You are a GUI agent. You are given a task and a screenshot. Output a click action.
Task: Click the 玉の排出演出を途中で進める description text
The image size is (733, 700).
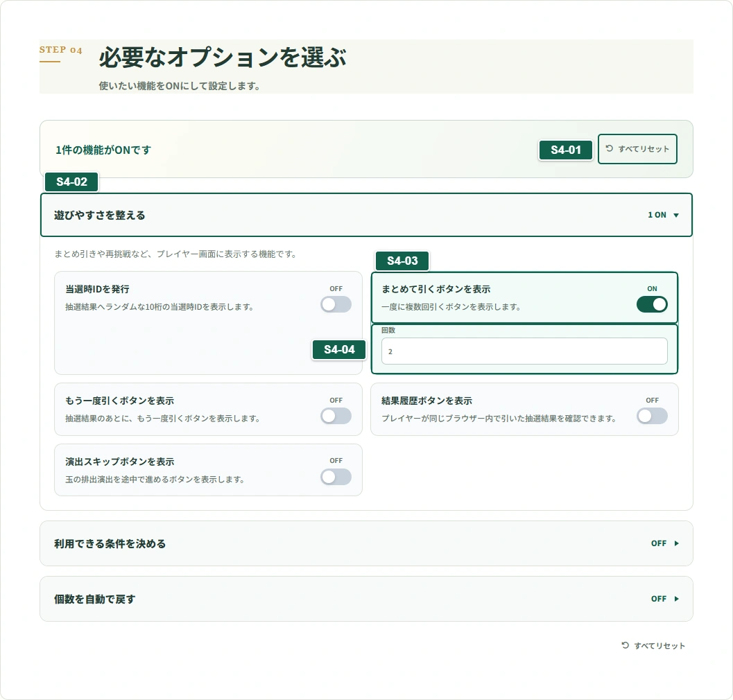coord(155,480)
